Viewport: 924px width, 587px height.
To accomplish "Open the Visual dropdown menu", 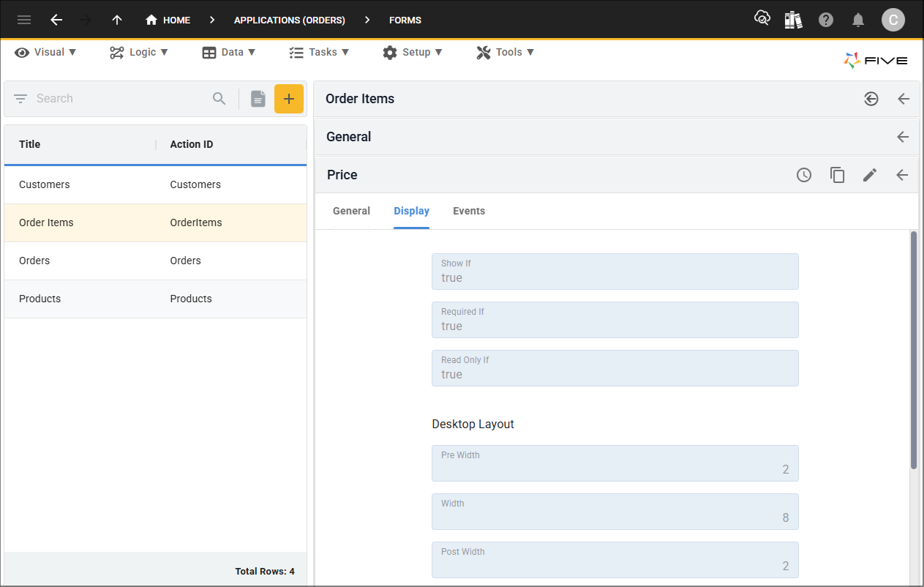I will pyautogui.click(x=45, y=52).
